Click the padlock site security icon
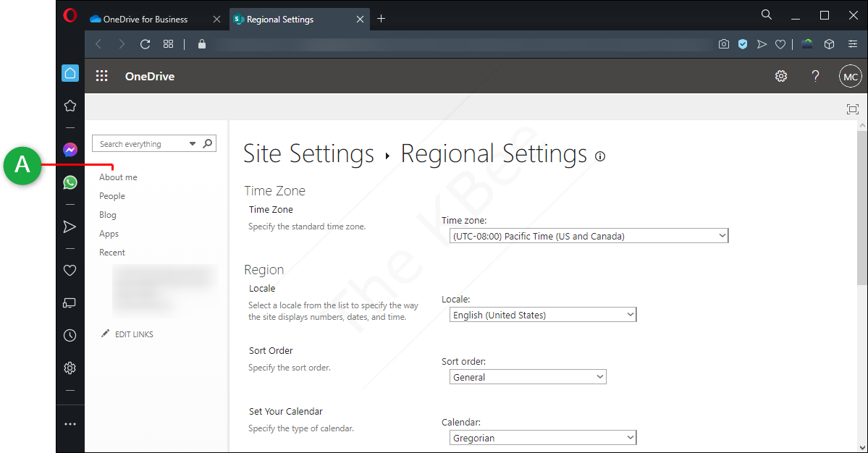 (x=201, y=44)
